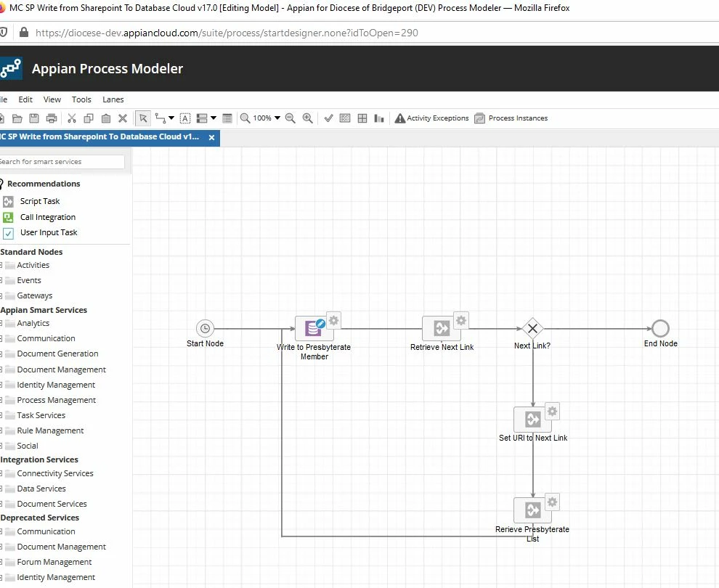719x588 pixels.
Task: Click gear badge on Write to Presbyterate Member
Action: (x=334, y=320)
